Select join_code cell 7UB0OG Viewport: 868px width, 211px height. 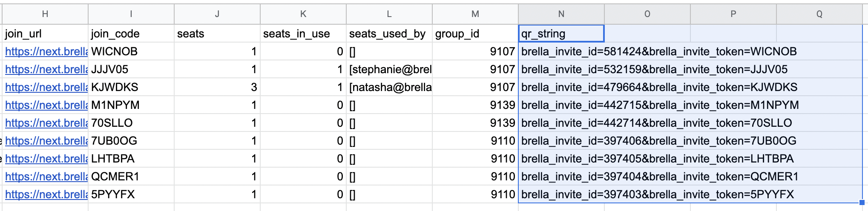click(x=131, y=141)
